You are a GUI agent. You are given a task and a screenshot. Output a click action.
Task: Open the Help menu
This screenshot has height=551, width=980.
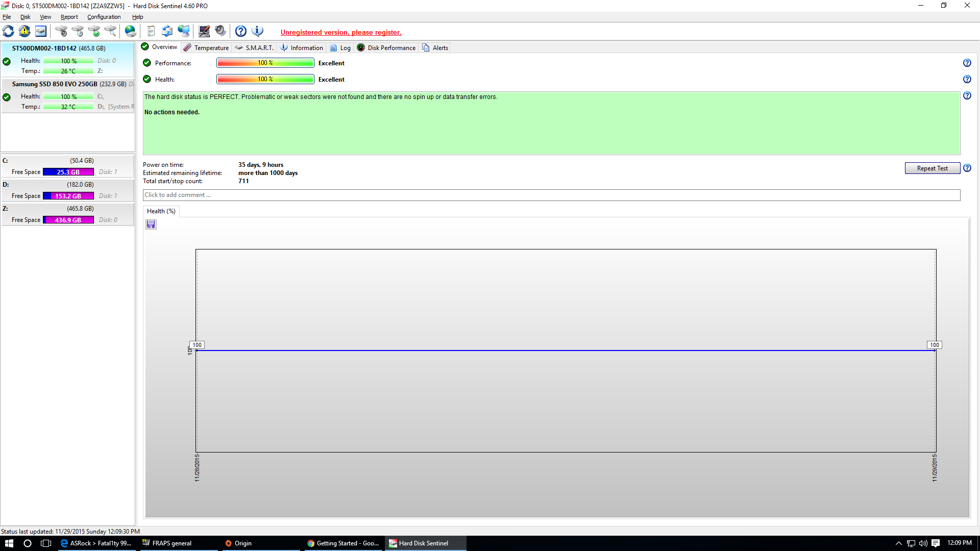coord(138,17)
